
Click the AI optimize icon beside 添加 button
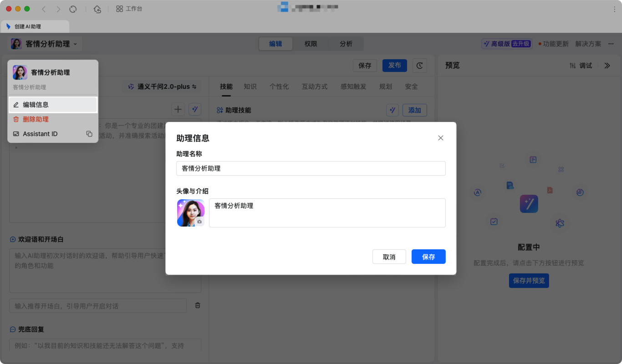tap(393, 110)
